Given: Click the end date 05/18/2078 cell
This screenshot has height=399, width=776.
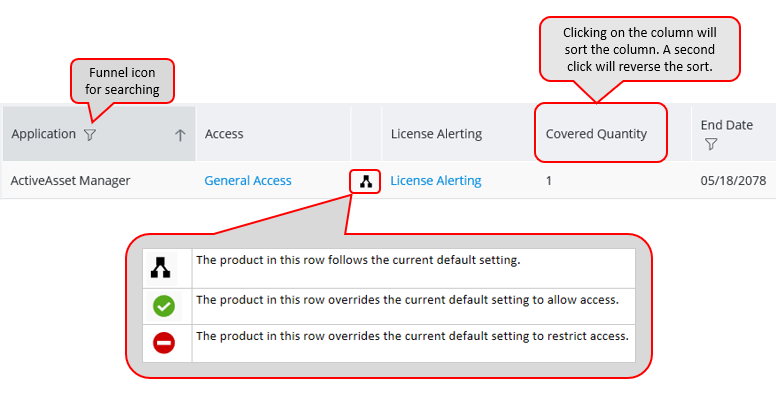Looking at the screenshot, I should [733, 181].
